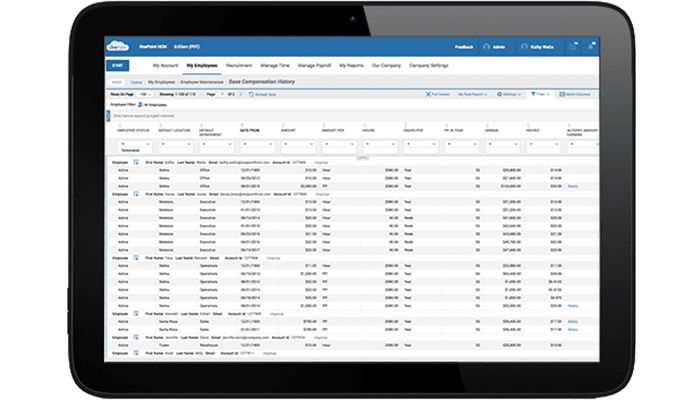The width and height of the screenshot is (700, 400).
Task: Open the Our Company menu
Action: 386,66
